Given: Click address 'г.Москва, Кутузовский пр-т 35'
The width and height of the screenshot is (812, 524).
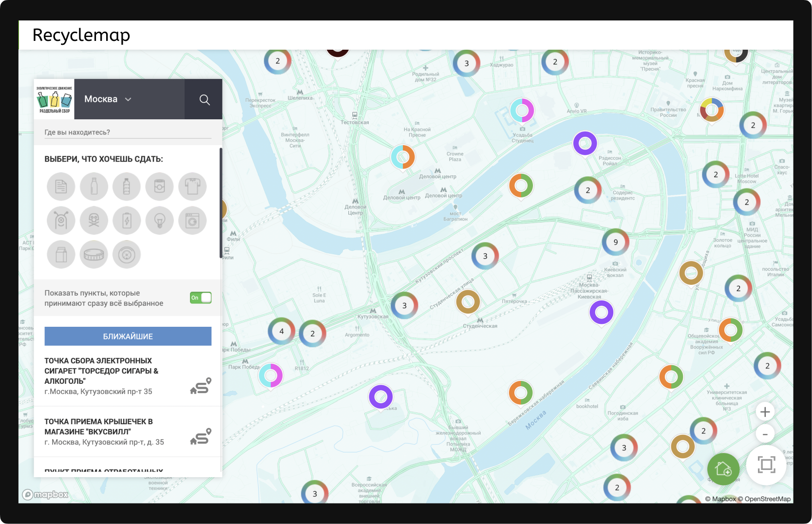Looking at the screenshot, I should 98,392.
